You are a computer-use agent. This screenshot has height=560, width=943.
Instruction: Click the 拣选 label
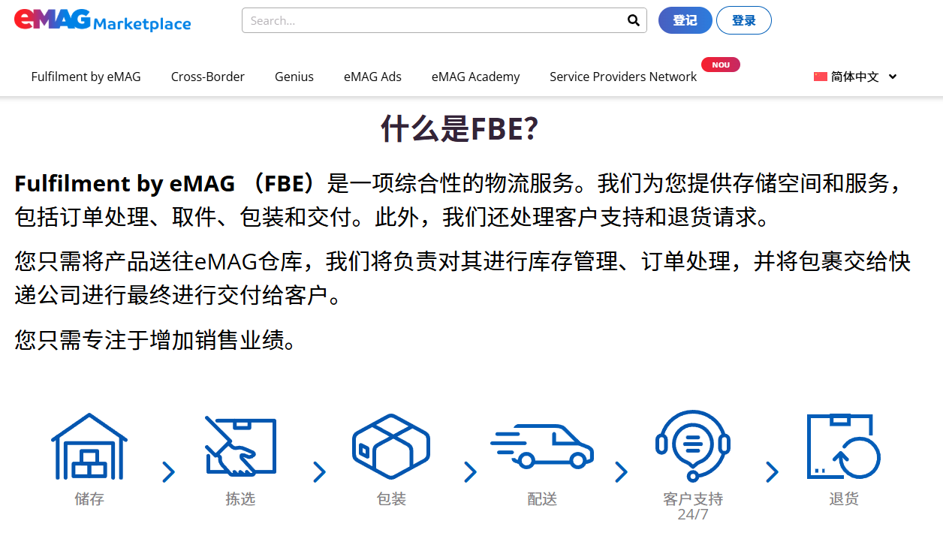click(240, 499)
